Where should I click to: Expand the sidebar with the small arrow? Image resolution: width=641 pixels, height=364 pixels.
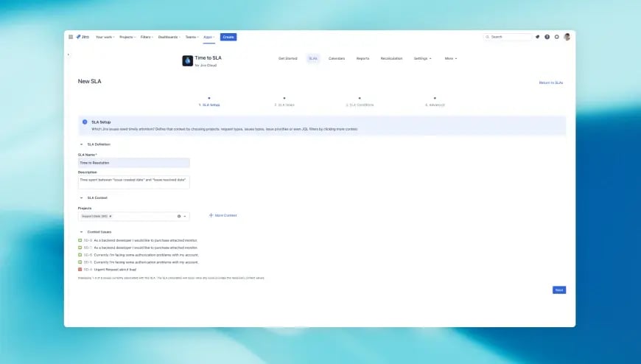tap(69, 55)
